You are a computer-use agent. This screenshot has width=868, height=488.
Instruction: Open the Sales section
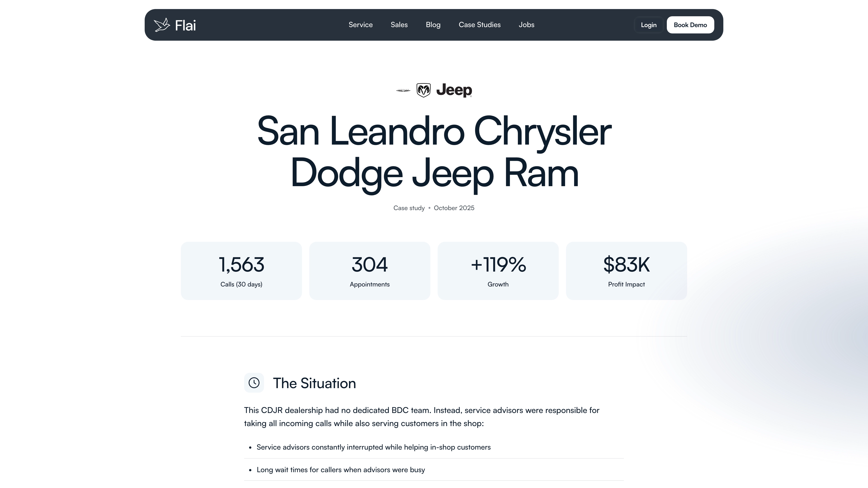[x=399, y=25]
